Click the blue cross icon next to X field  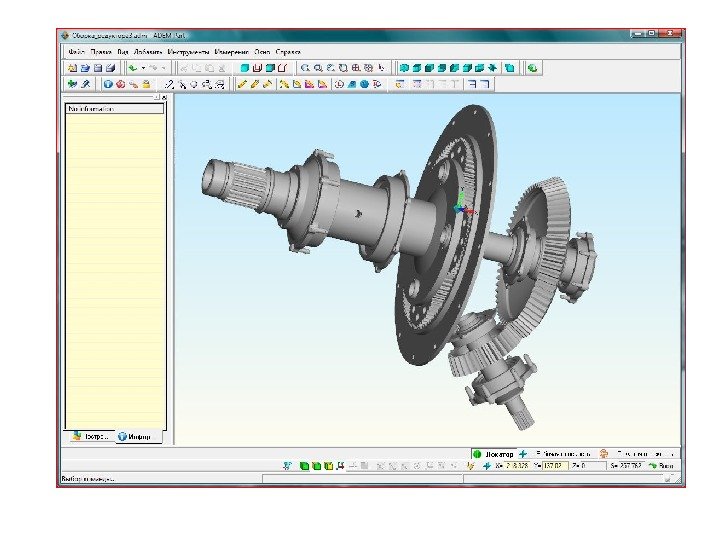pyautogui.click(x=487, y=466)
